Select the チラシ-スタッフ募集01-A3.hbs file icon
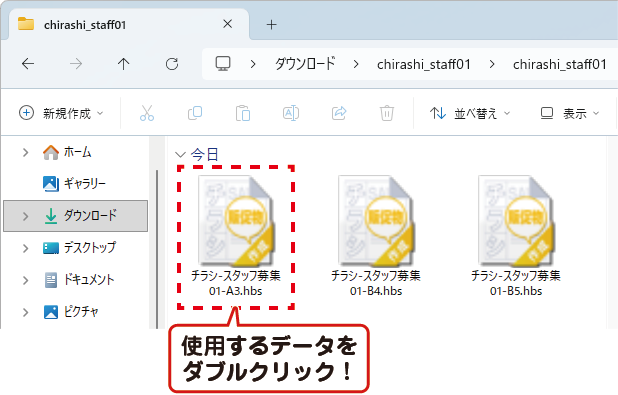618x395 pixels. click(236, 221)
